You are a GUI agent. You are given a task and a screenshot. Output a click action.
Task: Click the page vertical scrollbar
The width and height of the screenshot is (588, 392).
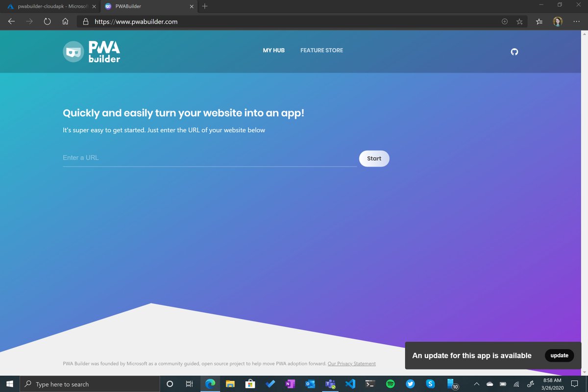pos(584,202)
